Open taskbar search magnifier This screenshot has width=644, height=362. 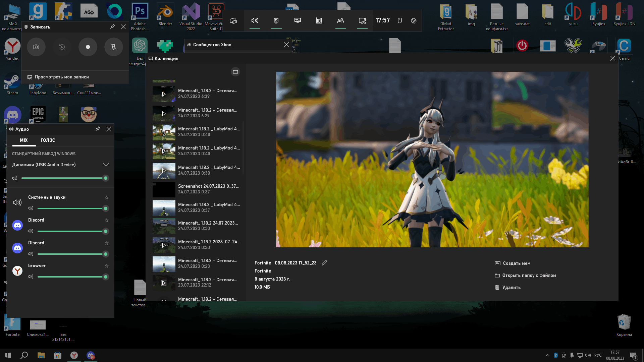(x=24, y=355)
